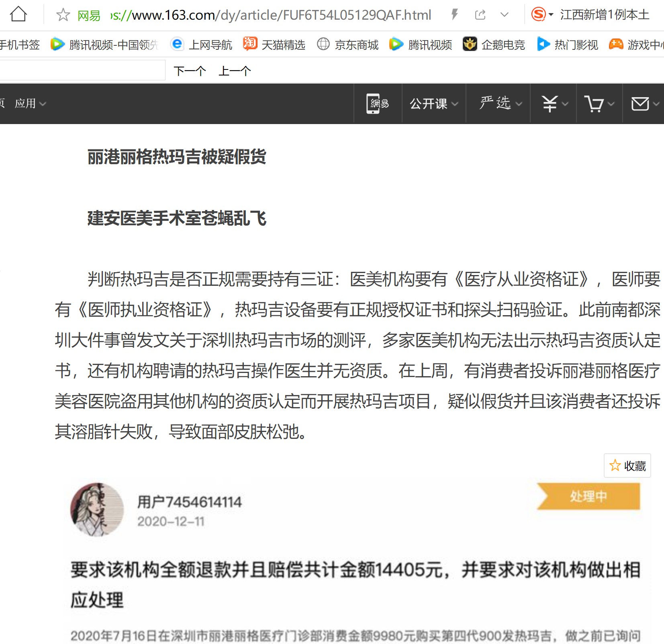Screen dimensions: 664x644
Task: Open the yen payment icon menu
Action: pos(554,104)
